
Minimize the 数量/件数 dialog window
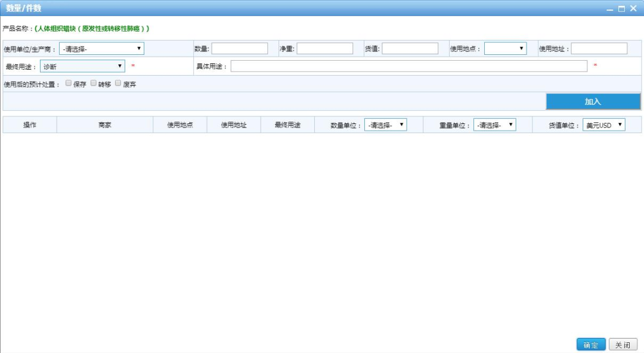(x=611, y=9)
